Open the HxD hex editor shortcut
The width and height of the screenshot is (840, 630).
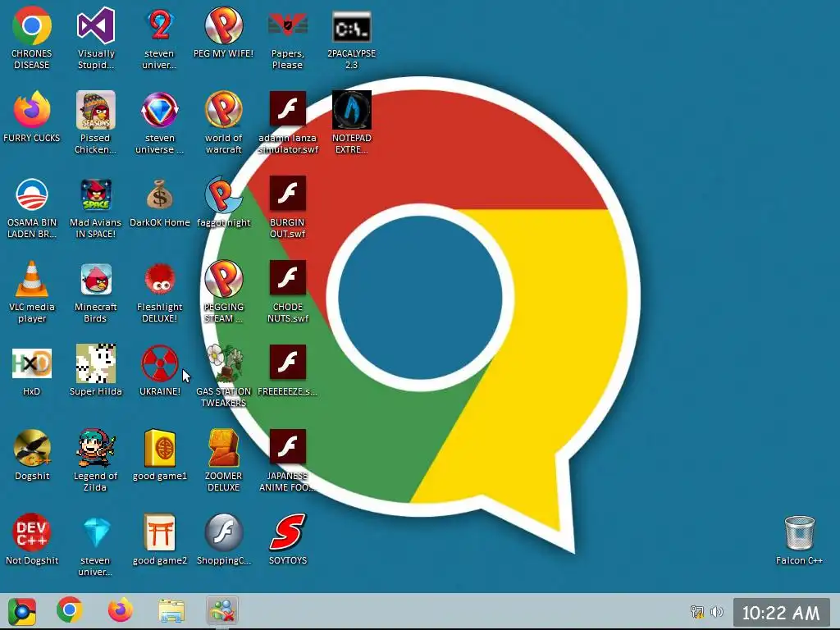[32, 363]
